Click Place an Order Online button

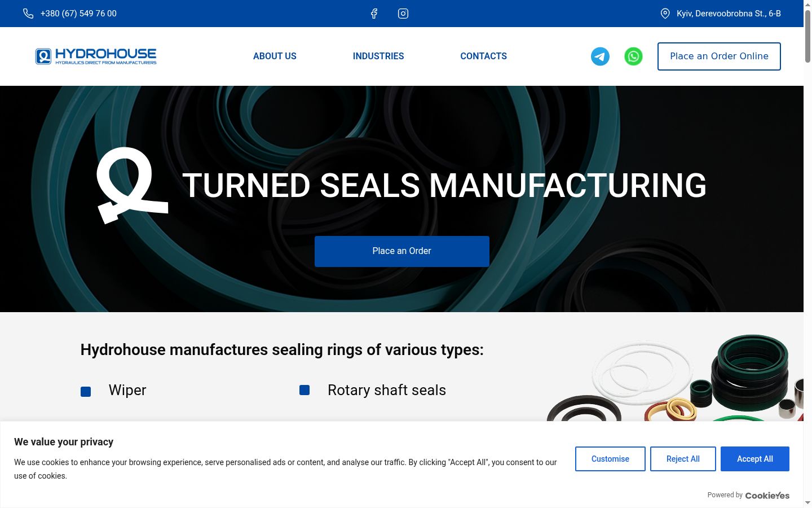(719, 56)
